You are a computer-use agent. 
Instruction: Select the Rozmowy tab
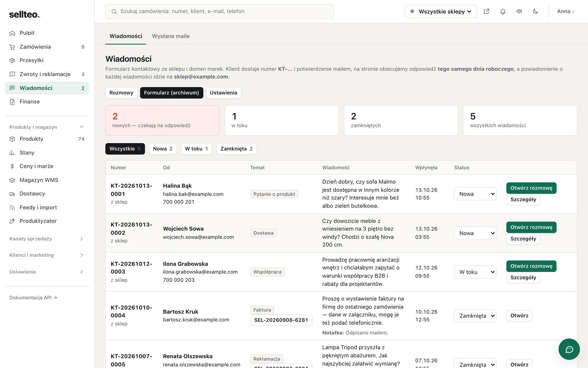(121, 93)
